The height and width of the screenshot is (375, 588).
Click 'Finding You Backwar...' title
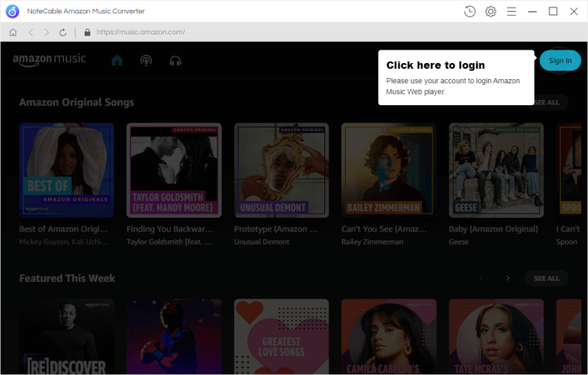pos(170,229)
